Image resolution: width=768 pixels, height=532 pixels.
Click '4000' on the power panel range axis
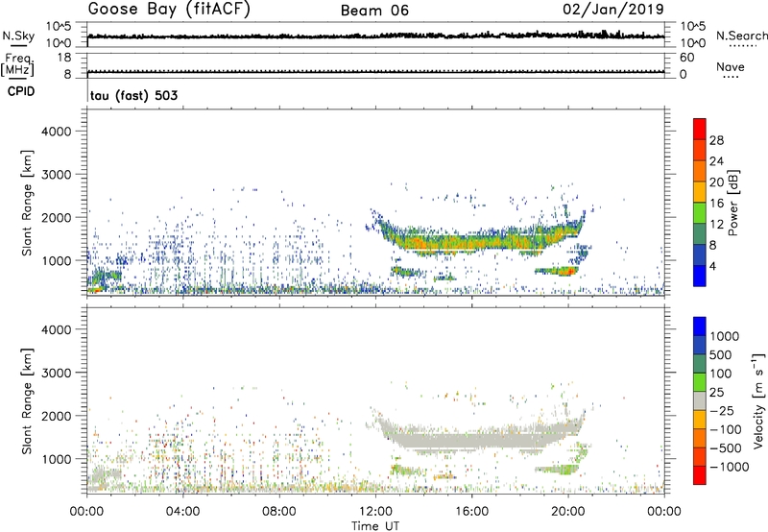coord(57,132)
